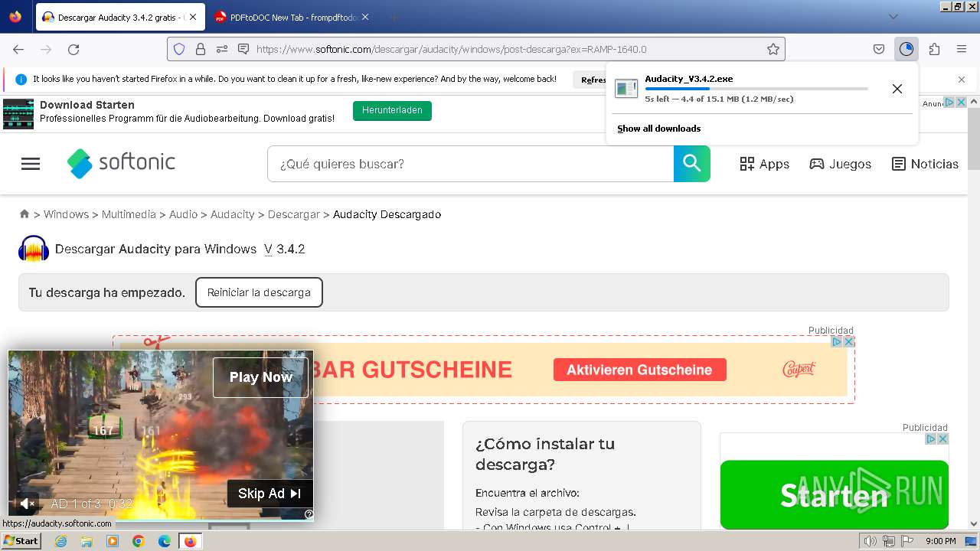This screenshot has height=551, width=980.
Task: Click the volume tray icon
Action: click(x=871, y=541)
